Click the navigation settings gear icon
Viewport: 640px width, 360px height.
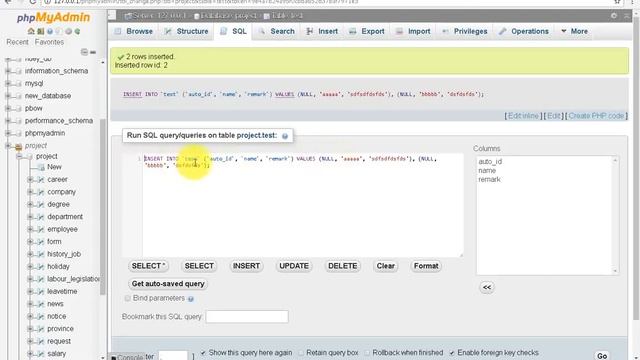[69, 31]
